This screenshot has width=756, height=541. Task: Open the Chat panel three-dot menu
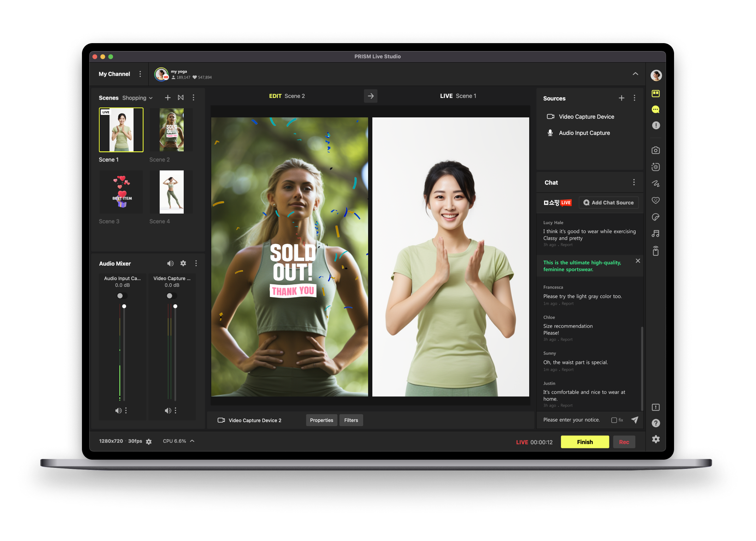pyautogui.click(x=634, y=182)
